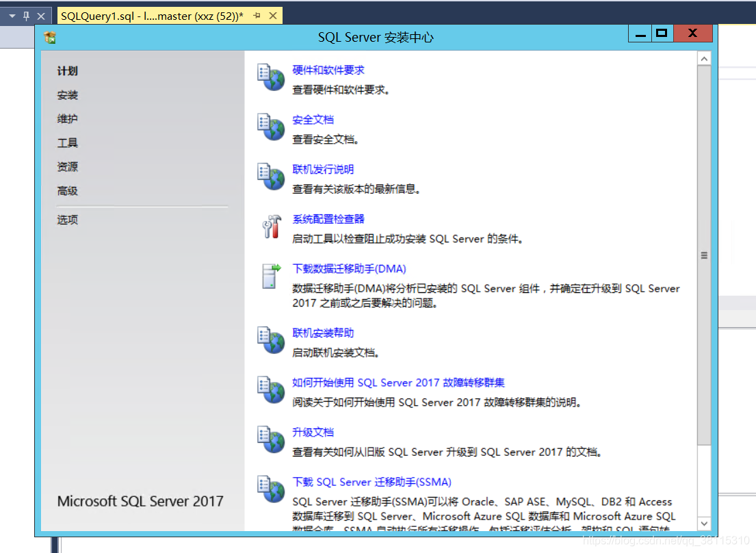This screenshot has width=756, height=553.
Task: Minimize the SQL Server 安装中心 window
Action: tap(640, 34)
